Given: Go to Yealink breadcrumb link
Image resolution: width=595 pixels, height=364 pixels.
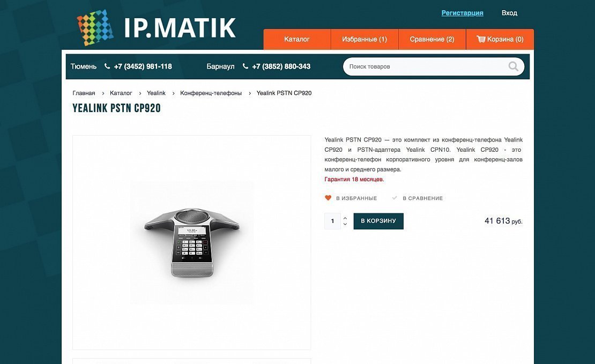Looking at the screenshot, I should coord(157,93).
